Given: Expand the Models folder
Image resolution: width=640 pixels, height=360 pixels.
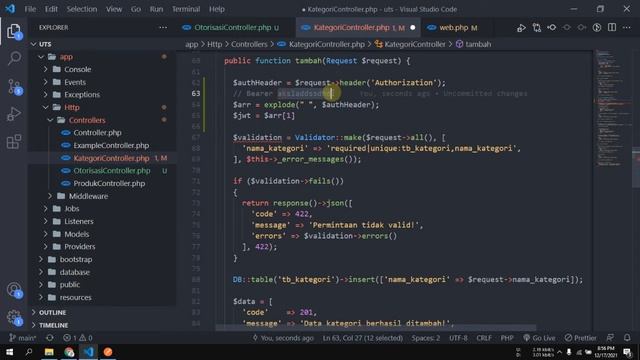Looking at the screenshot, I should click(x=45, y=234).
